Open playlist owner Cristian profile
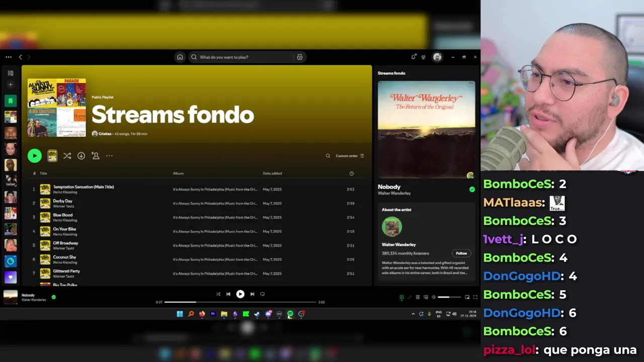The width and height of the screenshot is (644, 362). point(105,134)
